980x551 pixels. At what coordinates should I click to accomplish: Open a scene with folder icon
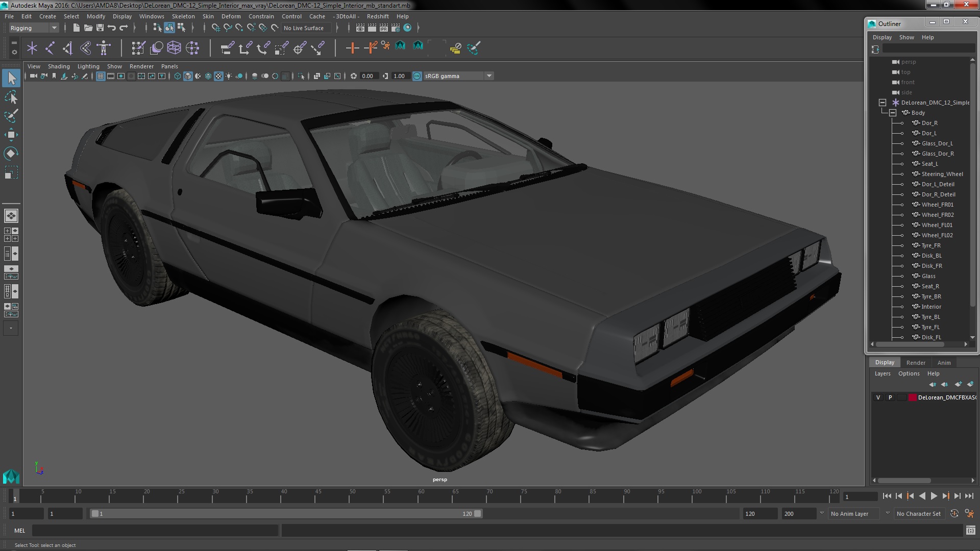88,28
